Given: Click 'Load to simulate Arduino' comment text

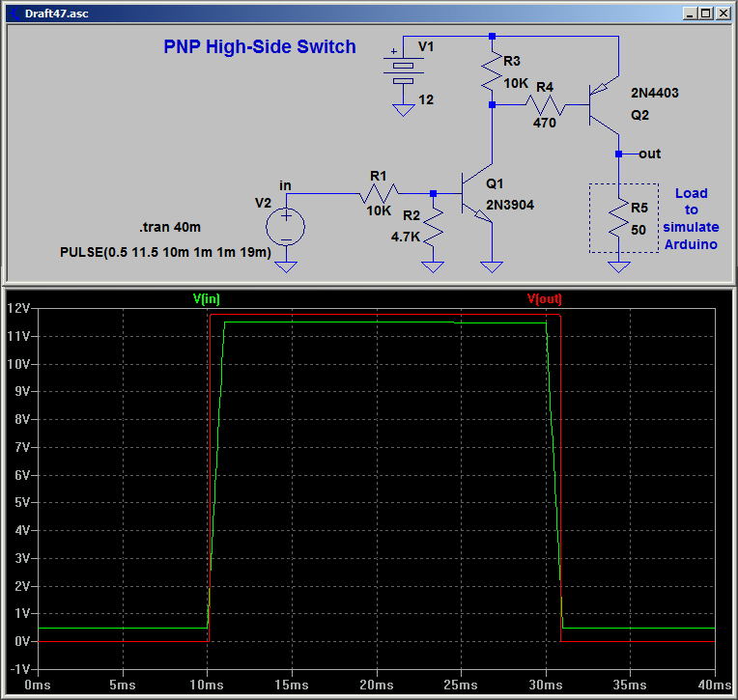Looking at the screenshot, I should (x=691, y=219).
